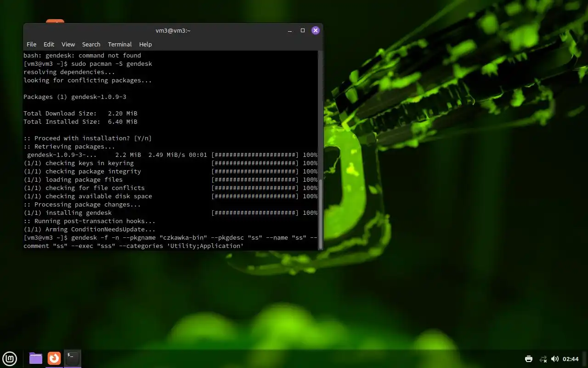Screen dimensions: 588x368
Task: Launch the Files manager from taskbar
Action: 36,358
